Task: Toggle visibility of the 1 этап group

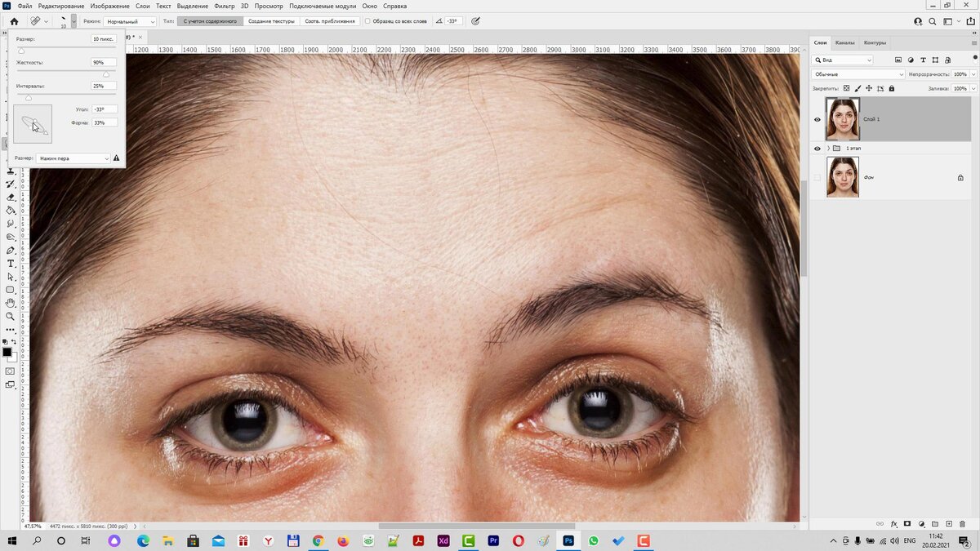Action: tap(817, 149)
